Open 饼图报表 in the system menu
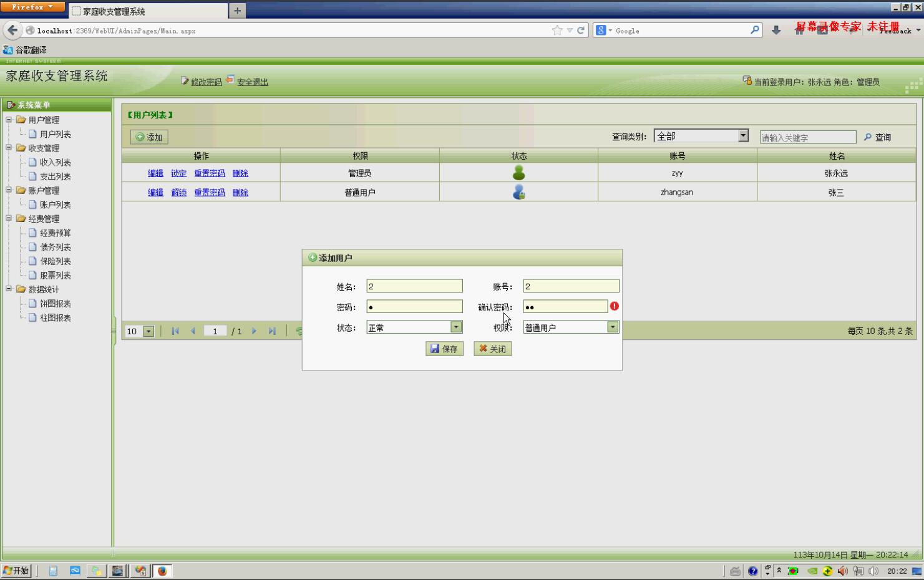 point(55,304)
